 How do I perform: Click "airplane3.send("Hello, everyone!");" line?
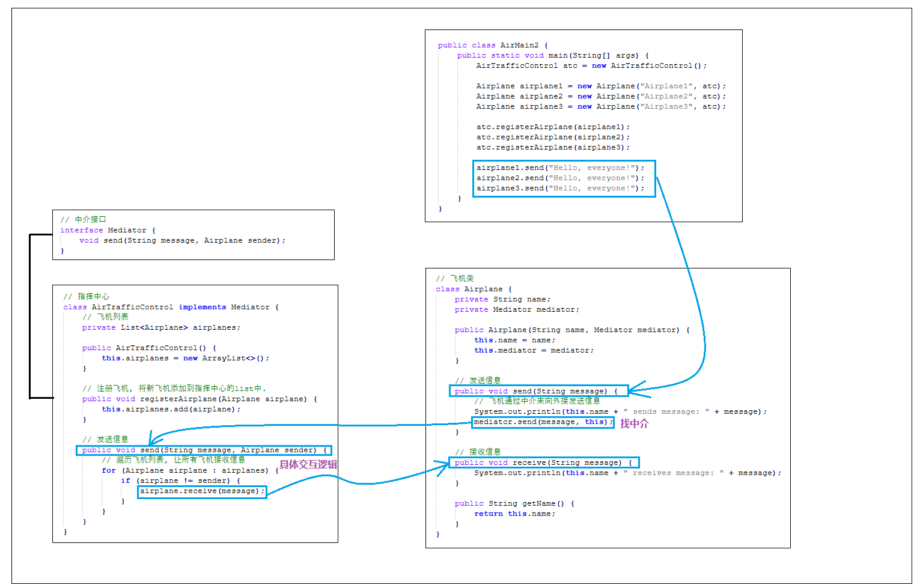pyautogui.click(x=560, y=188)
